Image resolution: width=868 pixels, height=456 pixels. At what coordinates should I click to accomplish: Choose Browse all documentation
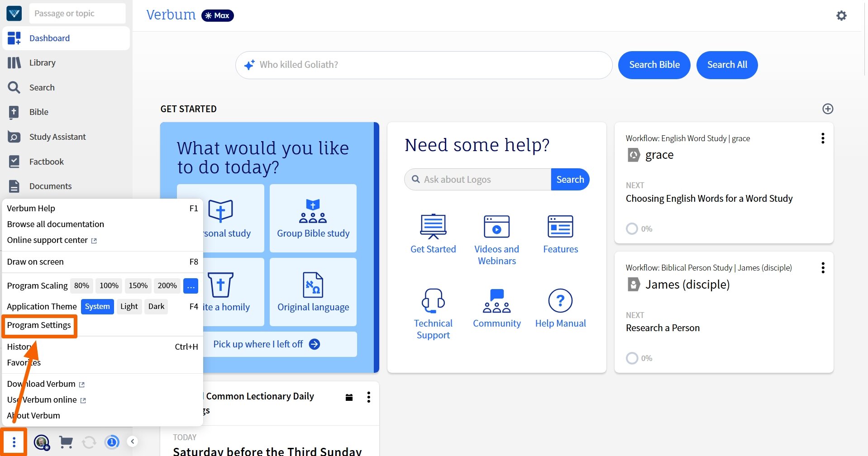(102, 224)
